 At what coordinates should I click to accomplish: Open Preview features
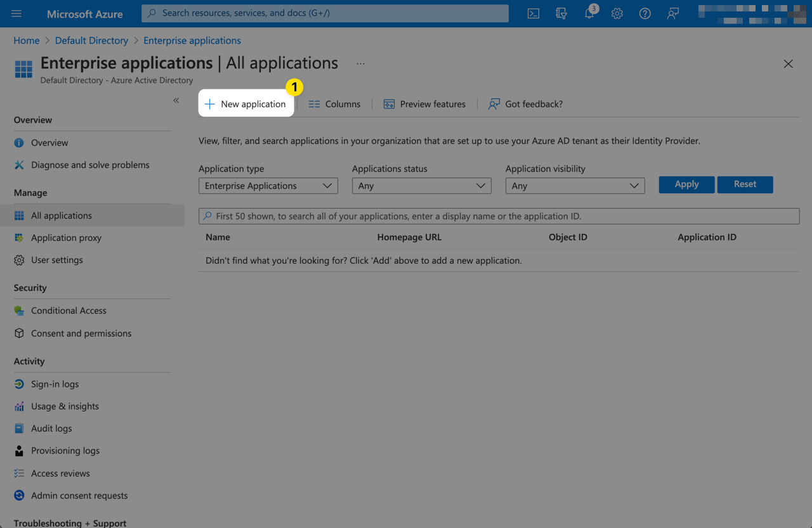pos(424,104)
